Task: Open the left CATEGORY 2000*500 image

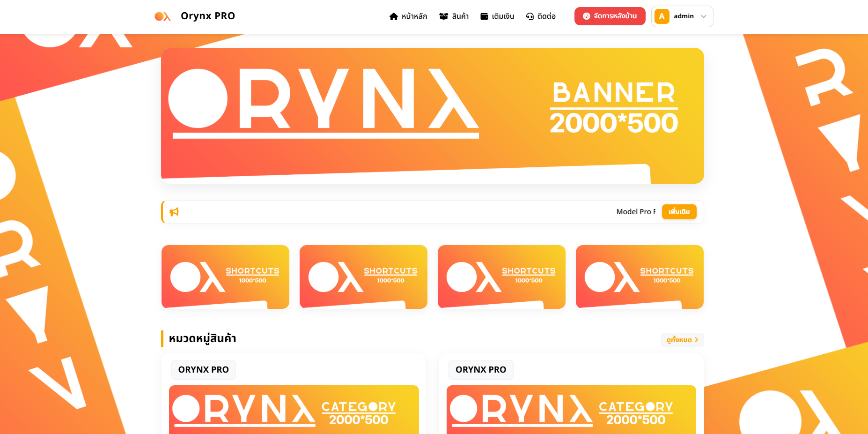Action: (x=294, y=410)
